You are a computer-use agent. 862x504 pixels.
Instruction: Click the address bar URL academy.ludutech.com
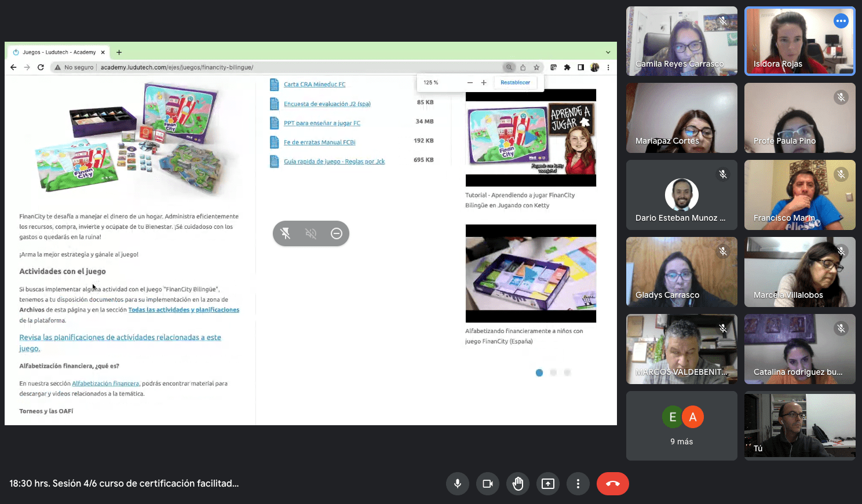177,67
